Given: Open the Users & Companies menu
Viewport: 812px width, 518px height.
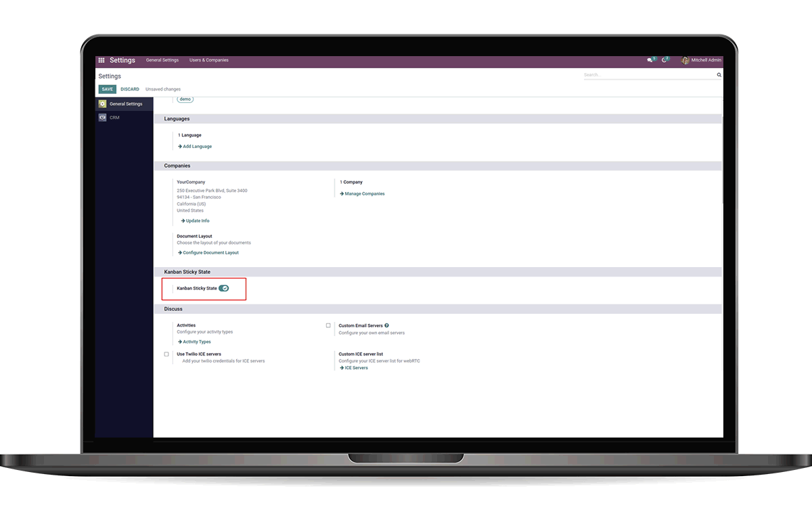Looking at the screenshot, I should [x=209, y=60].
